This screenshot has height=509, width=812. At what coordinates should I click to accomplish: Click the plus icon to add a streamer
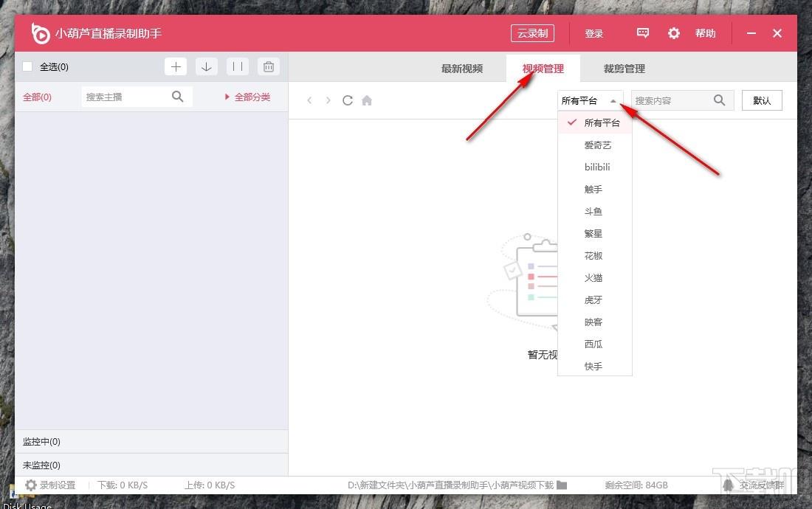176,66
